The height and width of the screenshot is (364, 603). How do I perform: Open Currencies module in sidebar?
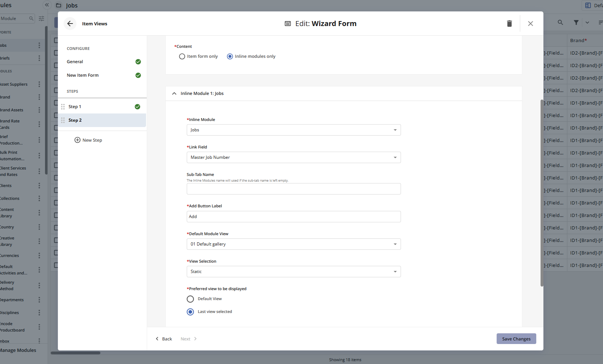9,256
